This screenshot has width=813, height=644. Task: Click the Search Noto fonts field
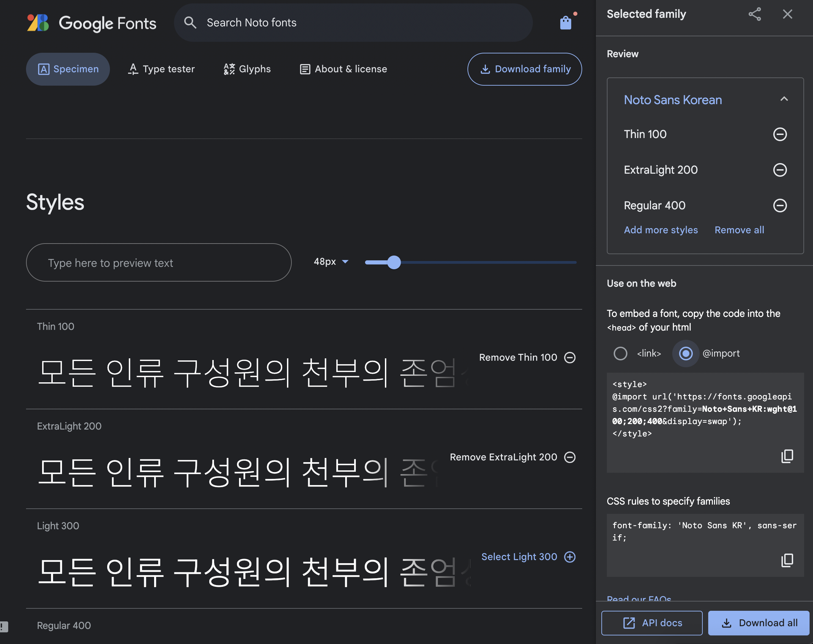coord(353,23)
